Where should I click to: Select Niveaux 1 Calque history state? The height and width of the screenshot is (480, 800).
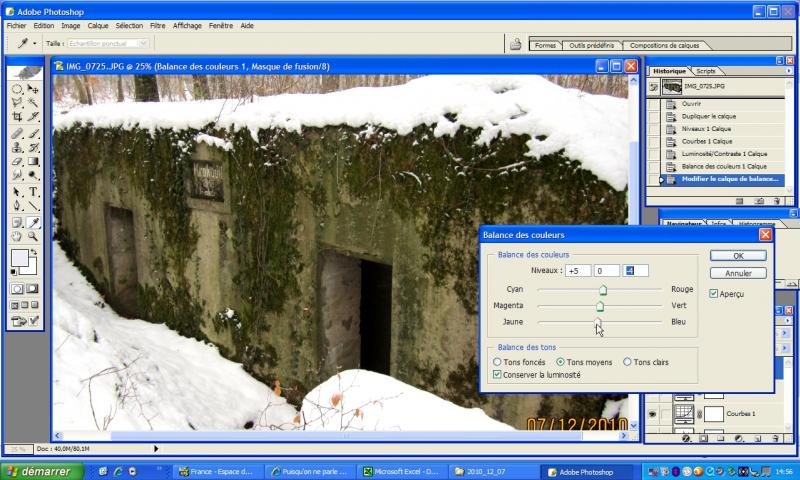click(723, 129)
